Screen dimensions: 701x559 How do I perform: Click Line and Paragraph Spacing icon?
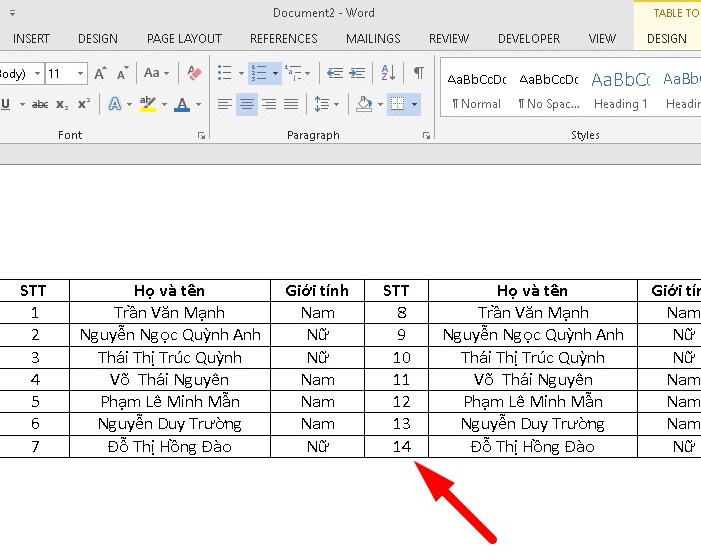point(321,105)
